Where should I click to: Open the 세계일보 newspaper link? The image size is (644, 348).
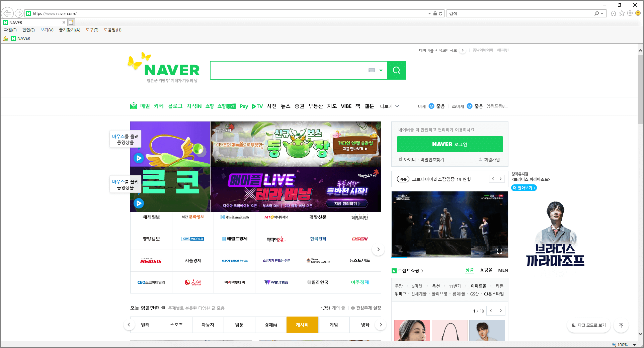151,217
